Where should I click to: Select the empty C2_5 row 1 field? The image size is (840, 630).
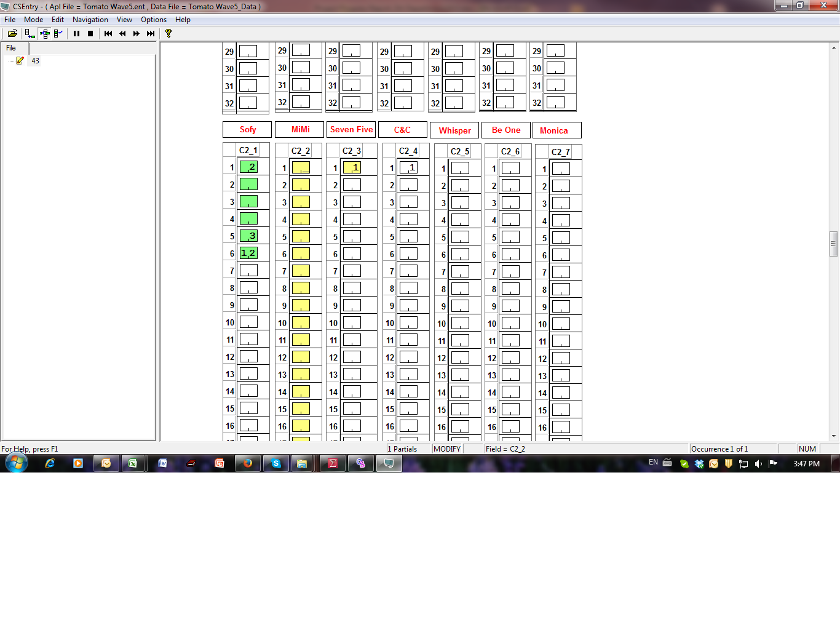[x=460, y=168]
